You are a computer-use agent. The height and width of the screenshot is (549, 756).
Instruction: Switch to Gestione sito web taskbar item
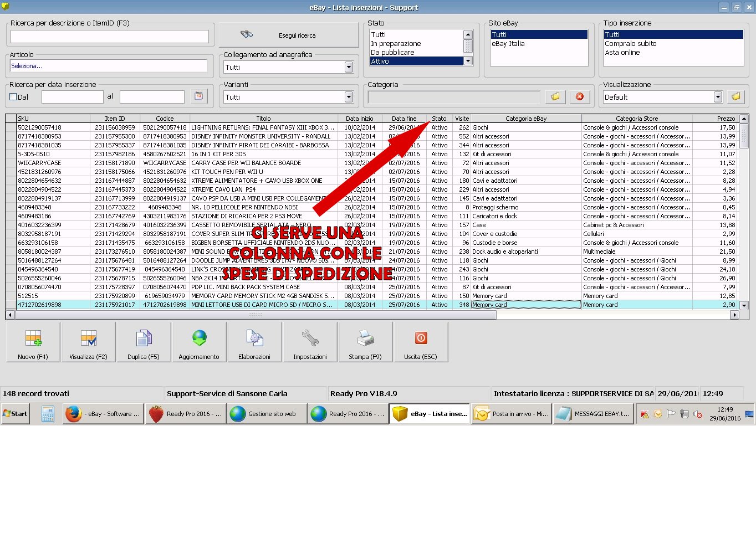(x=267, y=414)
